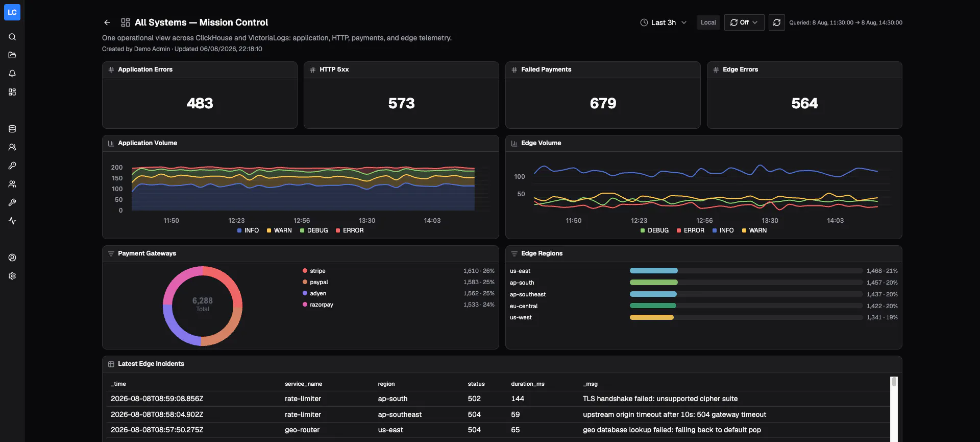Click the hash icon on HTTP 5xx
This screenshot has height=442, width=980.
pyautogui.click(x=313, y=70)
